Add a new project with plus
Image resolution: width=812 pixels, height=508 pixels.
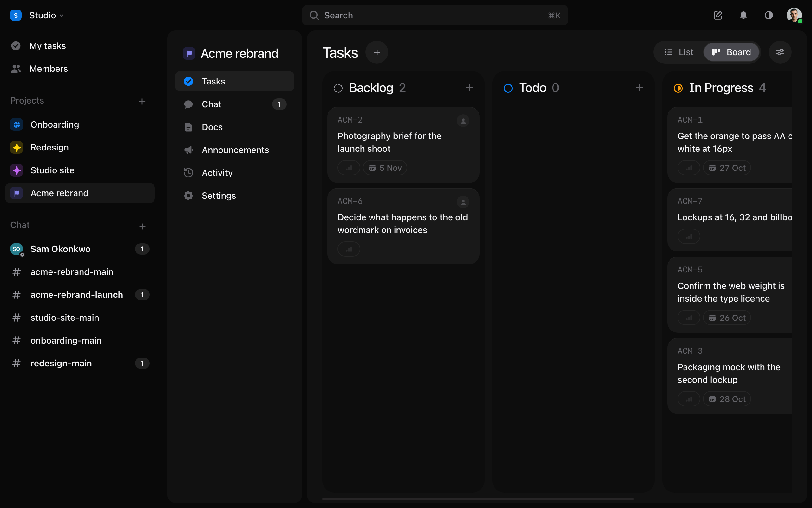click(142, 102)
